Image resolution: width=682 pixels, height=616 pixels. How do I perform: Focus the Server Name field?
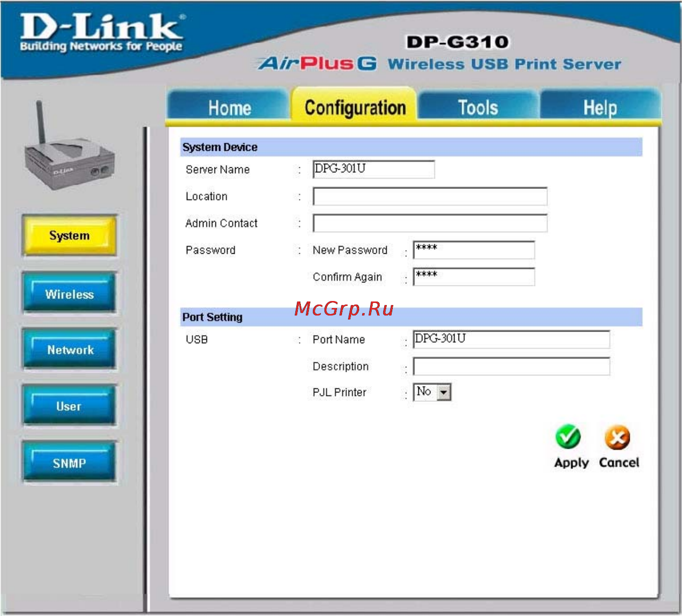374,169
